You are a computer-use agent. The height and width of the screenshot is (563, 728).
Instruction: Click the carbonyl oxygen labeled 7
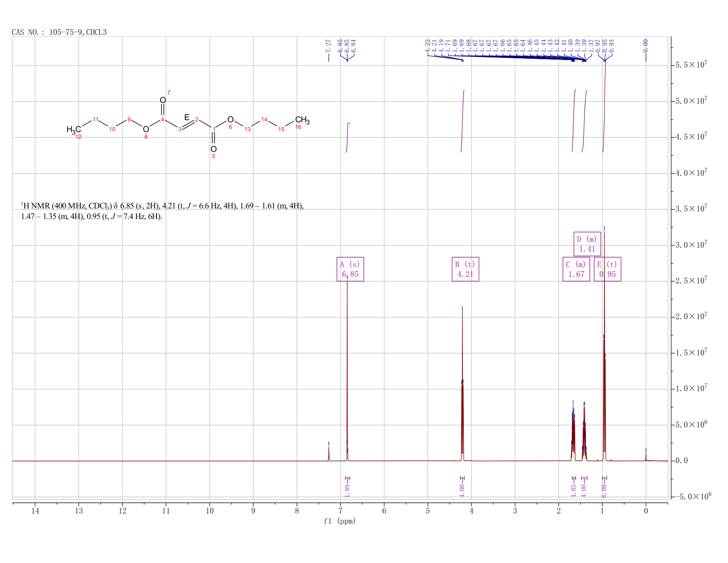pyautogui.click(x=163, y=100)
